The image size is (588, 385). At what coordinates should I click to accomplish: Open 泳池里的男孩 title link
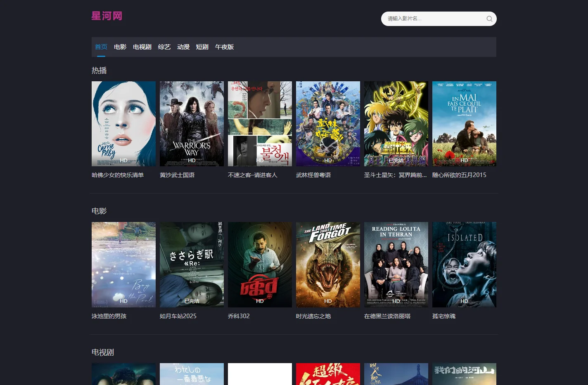[x=109, y=316]
